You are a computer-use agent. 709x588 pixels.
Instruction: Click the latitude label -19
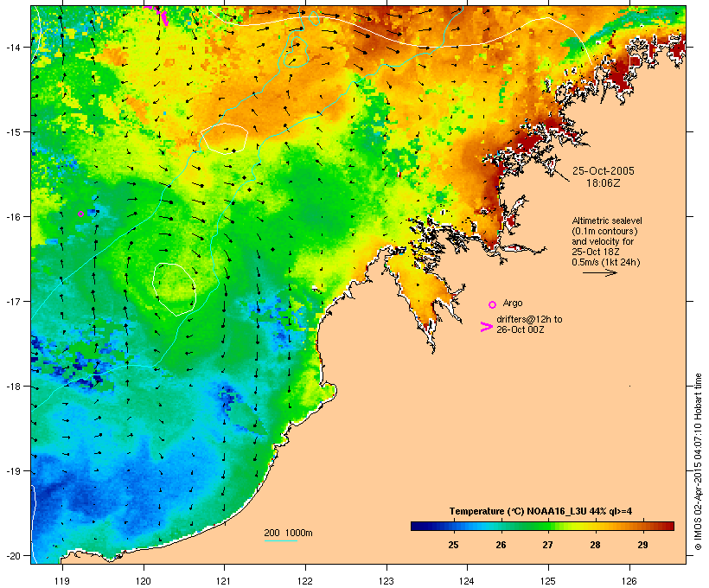pyautogui.click(x=13, y=471)
